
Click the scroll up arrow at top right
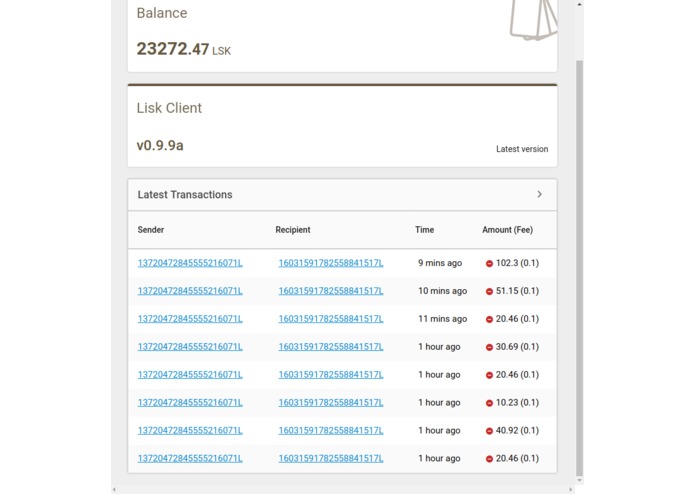[x=579, y=4]
